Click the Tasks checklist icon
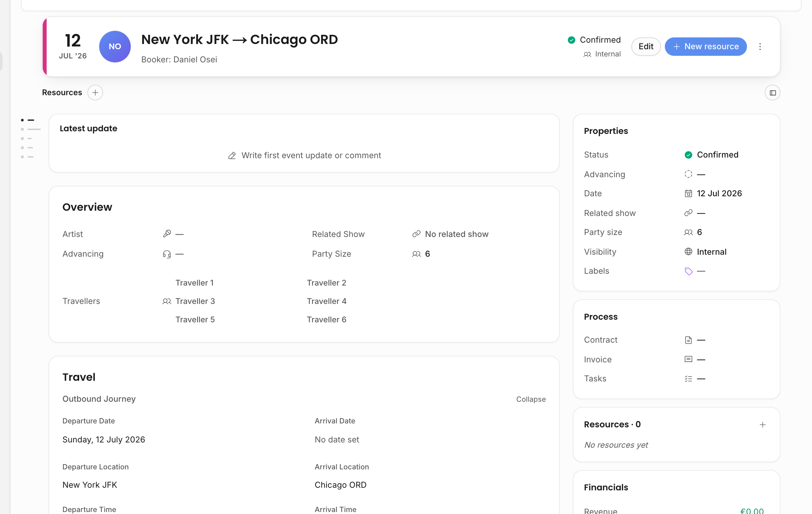Screen dimensions: 812x514 coord(688,379)
